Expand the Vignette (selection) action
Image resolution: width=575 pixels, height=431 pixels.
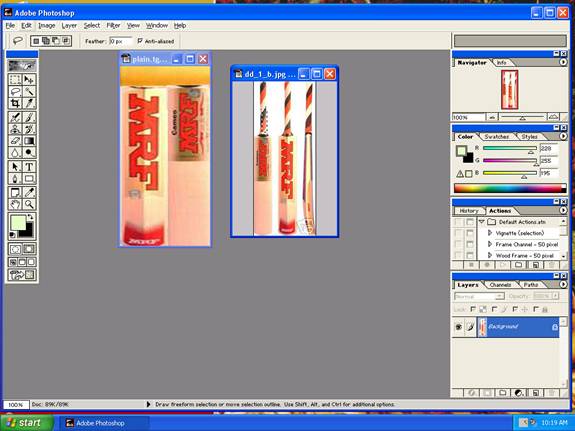click(490, 233)
